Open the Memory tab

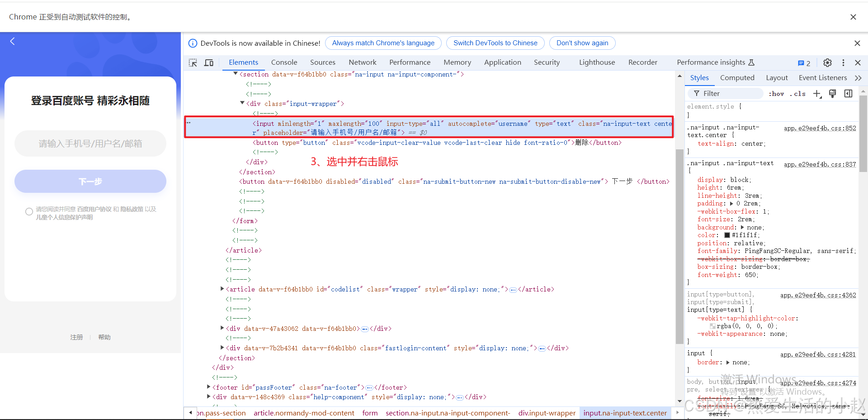(457, 62)
